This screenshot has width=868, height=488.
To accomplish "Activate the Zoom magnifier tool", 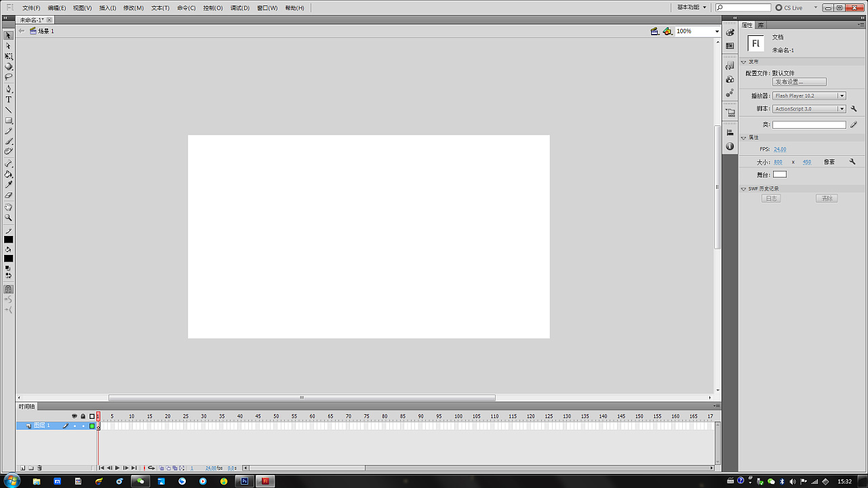I will pos(9,218).
